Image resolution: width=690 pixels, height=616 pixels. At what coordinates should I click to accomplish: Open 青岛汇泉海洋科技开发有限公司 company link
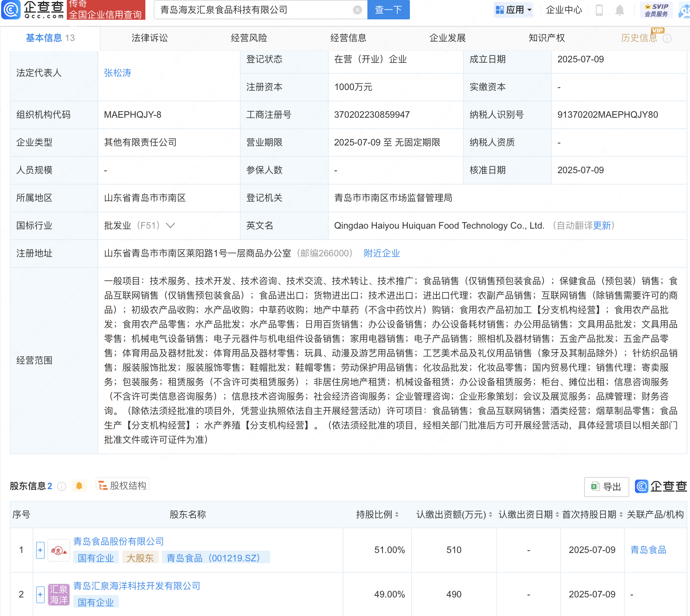click(x=137, y=586)
